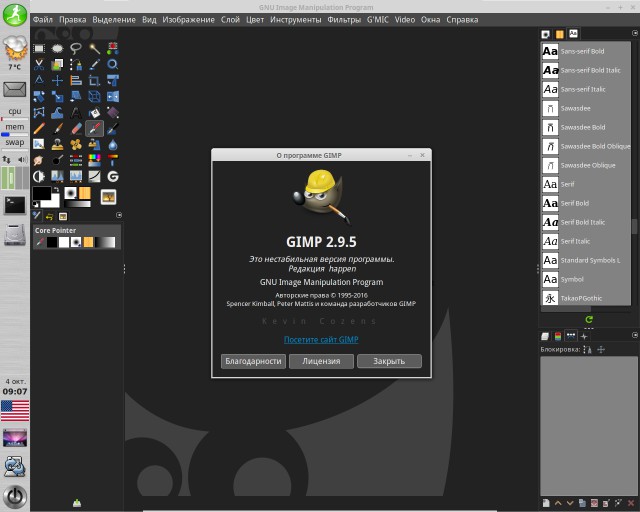640x512 pixels.
Task: Select the Cage Transform tool
Action: (x=39, y=112)
